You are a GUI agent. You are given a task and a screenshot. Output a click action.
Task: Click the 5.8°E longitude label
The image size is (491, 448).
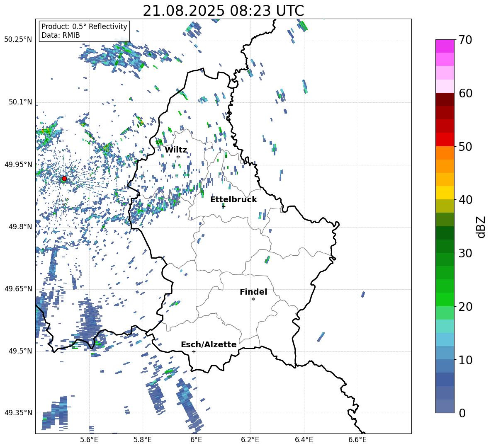tap(143, 440)
